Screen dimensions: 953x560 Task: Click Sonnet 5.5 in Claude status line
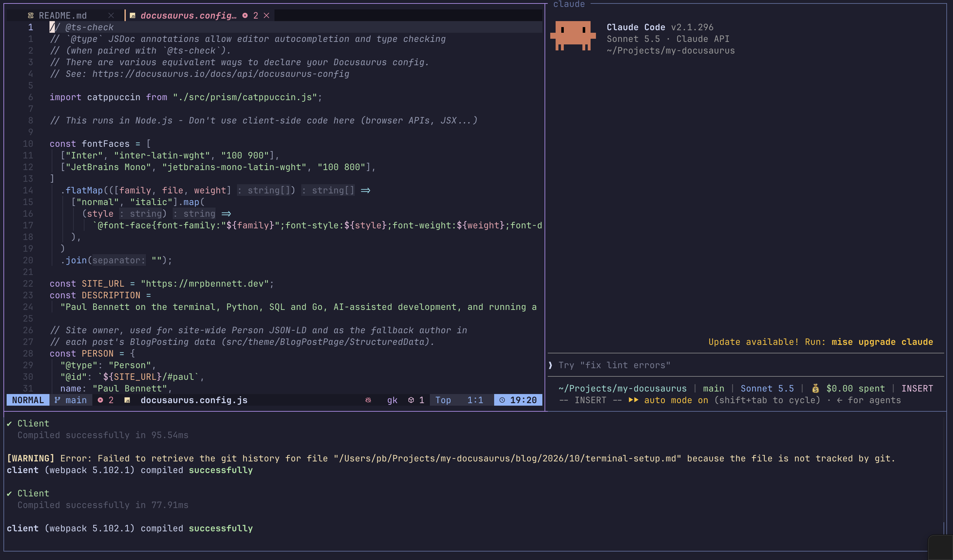click(767, 388)
